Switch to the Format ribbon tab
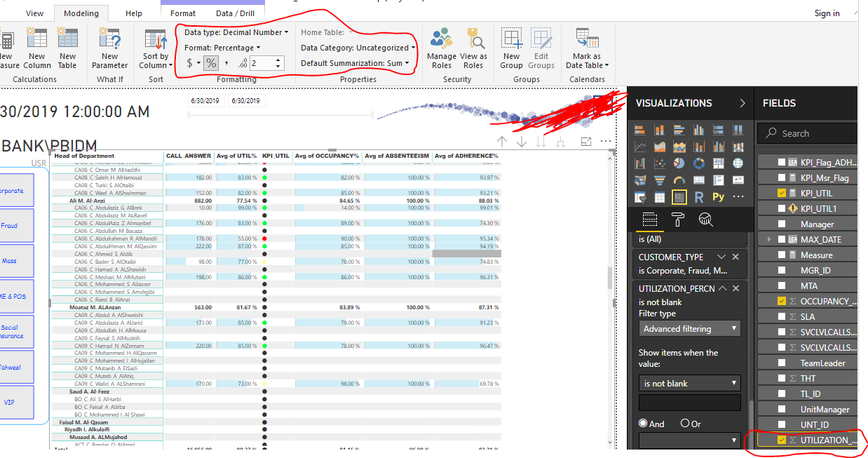This screenshot has width=868, height=458. point(183,13)
